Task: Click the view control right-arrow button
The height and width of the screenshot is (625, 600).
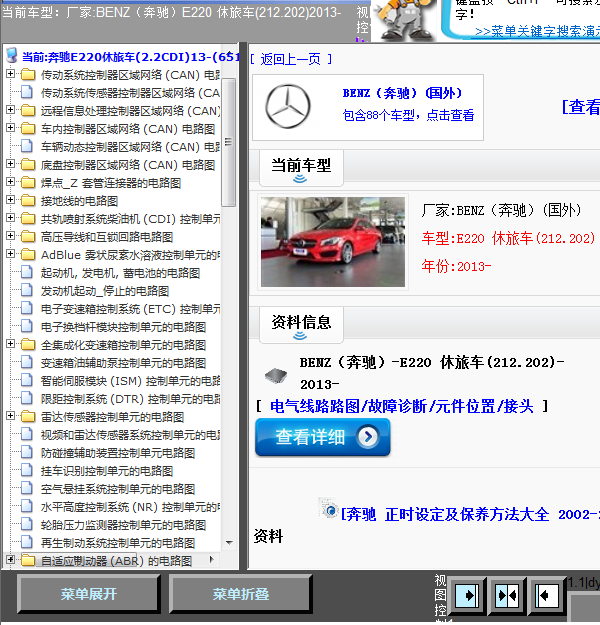Action: click(x=466, y=596)
